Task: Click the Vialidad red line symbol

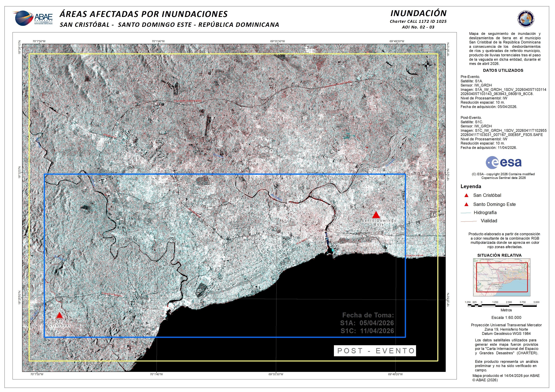Action: (469, 221)
